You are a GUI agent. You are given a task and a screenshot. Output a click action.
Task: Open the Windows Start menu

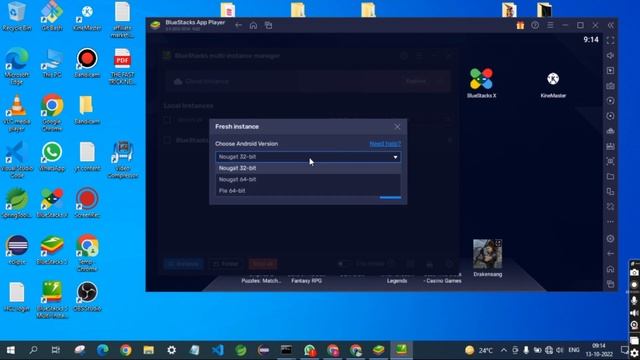pos(11,350)
